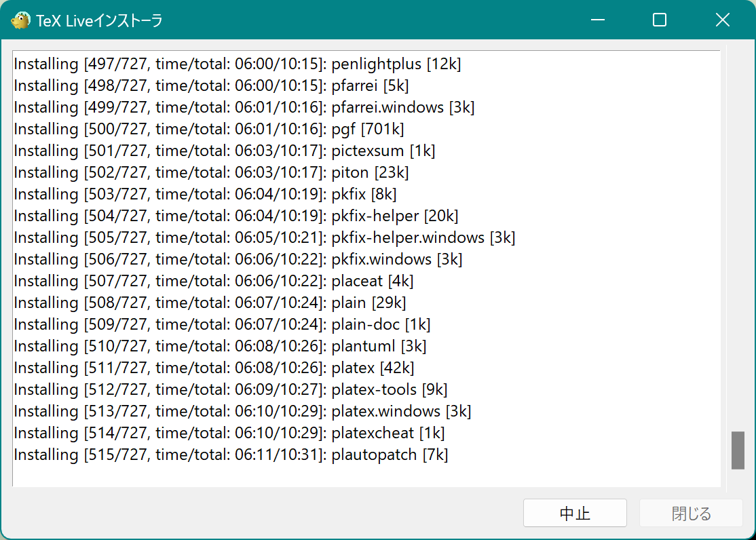Screen dimensions: 756x540
Task: Click the plain-doc [1k] log line
Action: click(x=222, y=324)
